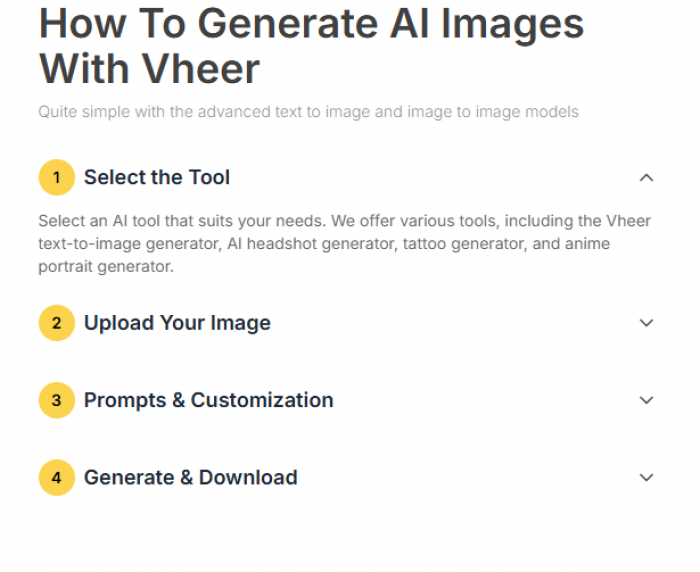Image resolution: width=700 pixels, height=572 pixels.
Task: Click the yellow number 1 step badge
Action: tap(56, 178)
